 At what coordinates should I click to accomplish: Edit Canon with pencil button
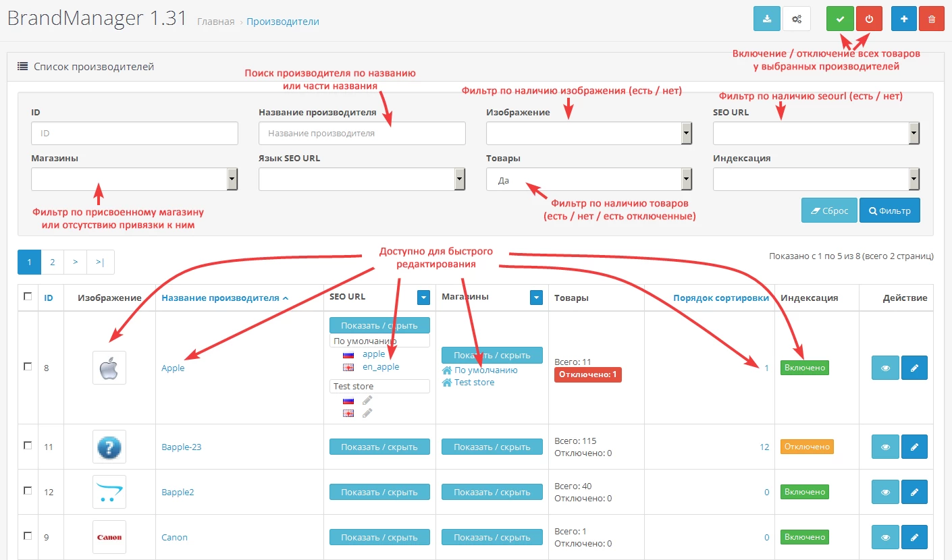coord(914,537)
